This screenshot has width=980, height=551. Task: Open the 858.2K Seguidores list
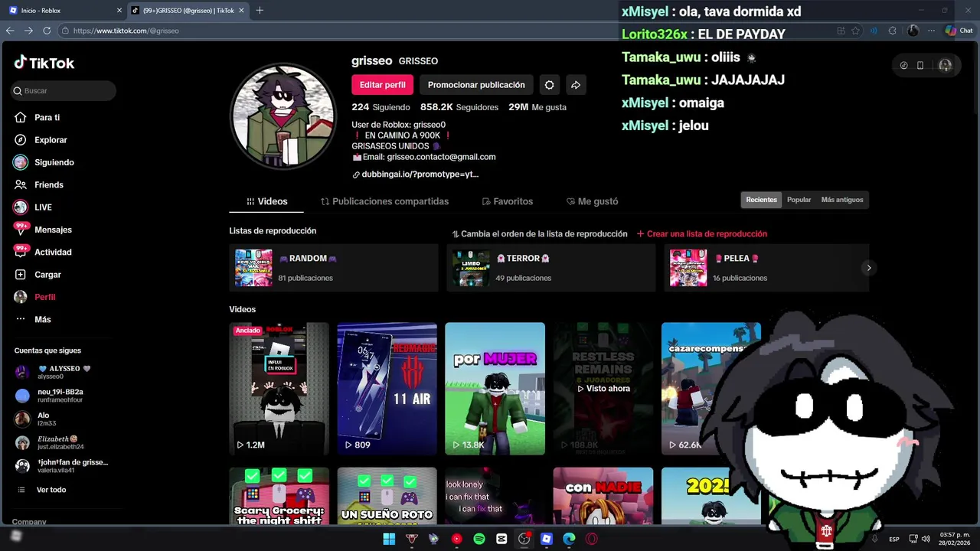459,107
